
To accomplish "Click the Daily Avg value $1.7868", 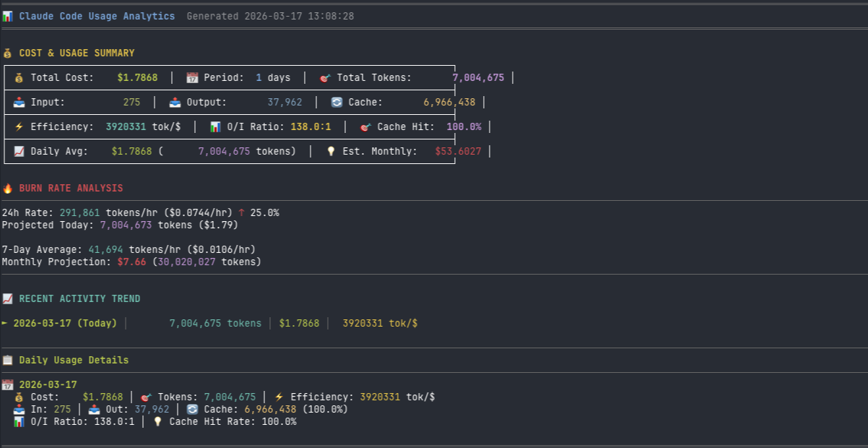I will pyautogui.click(x=131, y=152).
